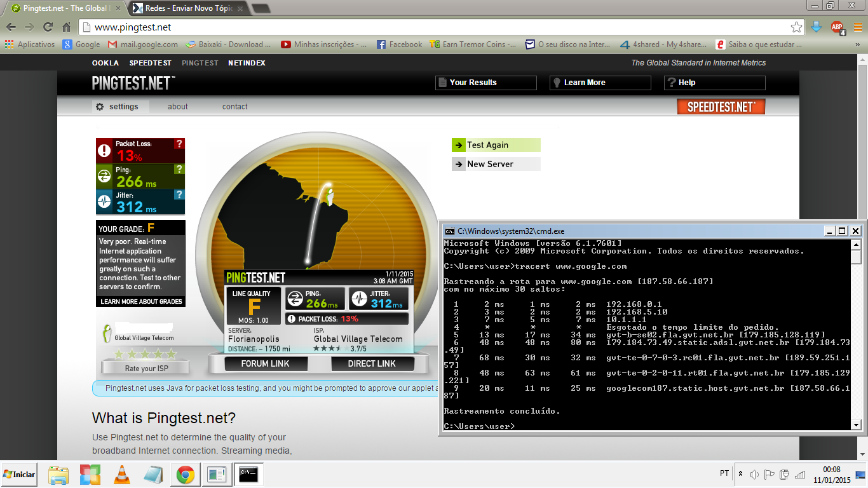
Task: Open the Saiba o que estudar bookmark
Action: pyautogui.click(x=759, y=44)
